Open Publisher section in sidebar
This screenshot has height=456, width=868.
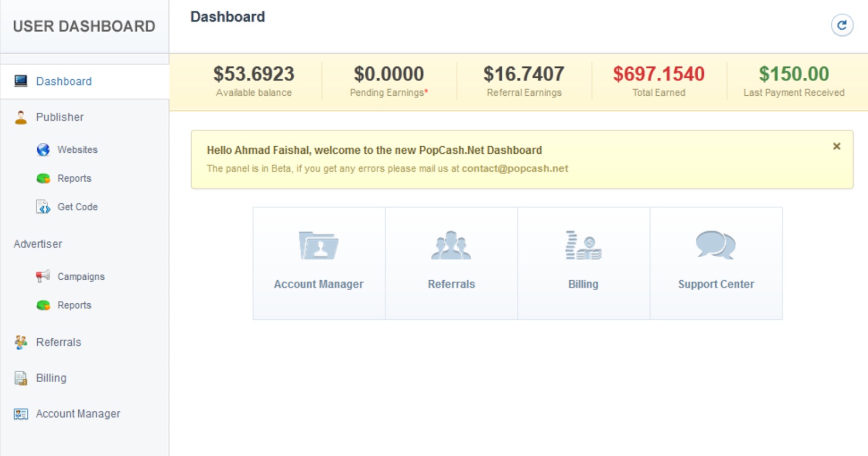60,117
